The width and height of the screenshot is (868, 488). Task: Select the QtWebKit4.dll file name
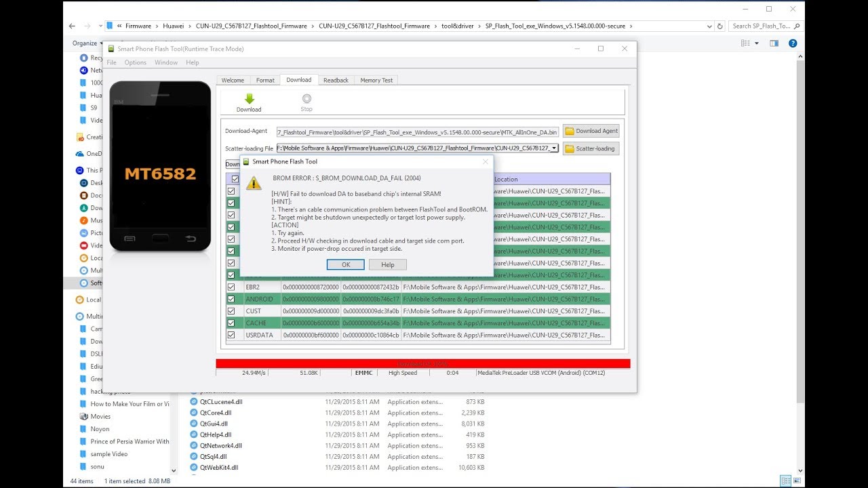pyautogui.click(x=219, y=468)
